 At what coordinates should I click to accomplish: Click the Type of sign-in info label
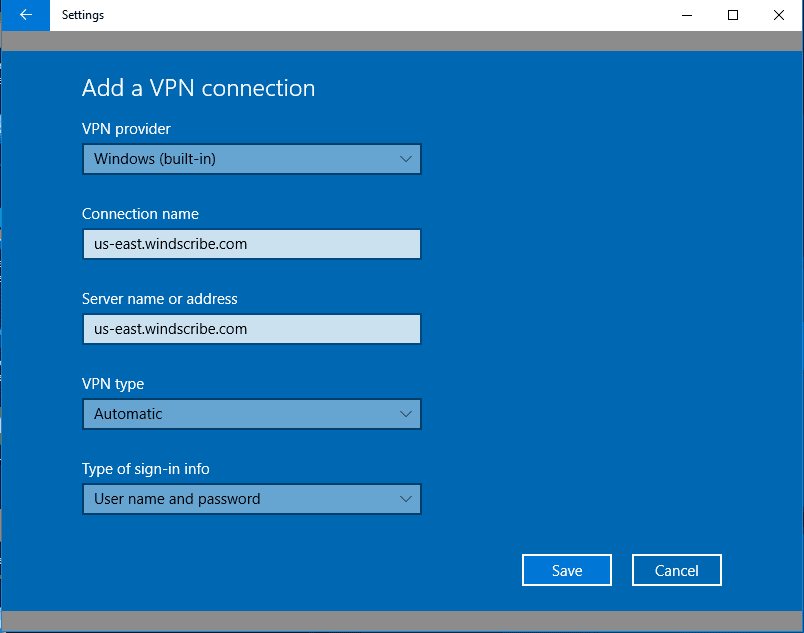(x=145, y=469)
